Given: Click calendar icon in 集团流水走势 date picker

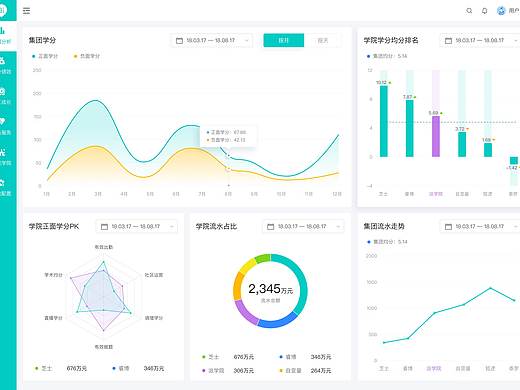Looking at the screenshot, I should tap(448, 227).
